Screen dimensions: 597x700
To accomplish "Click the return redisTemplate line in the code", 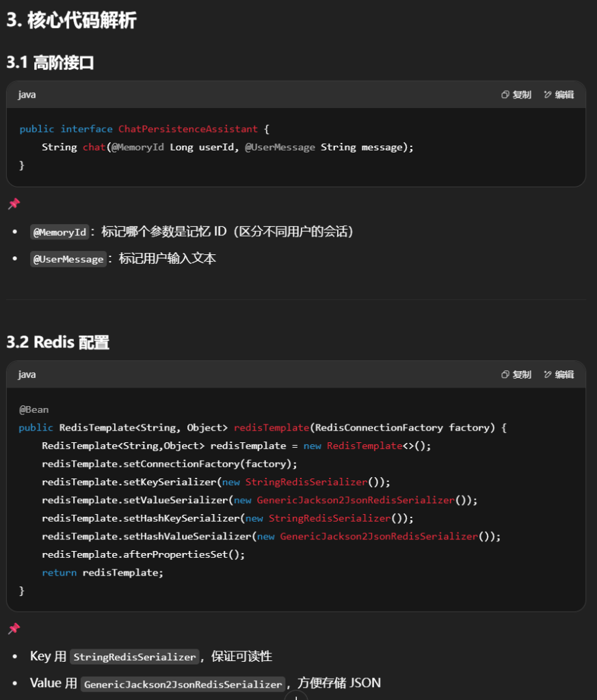I will [103, 573].
